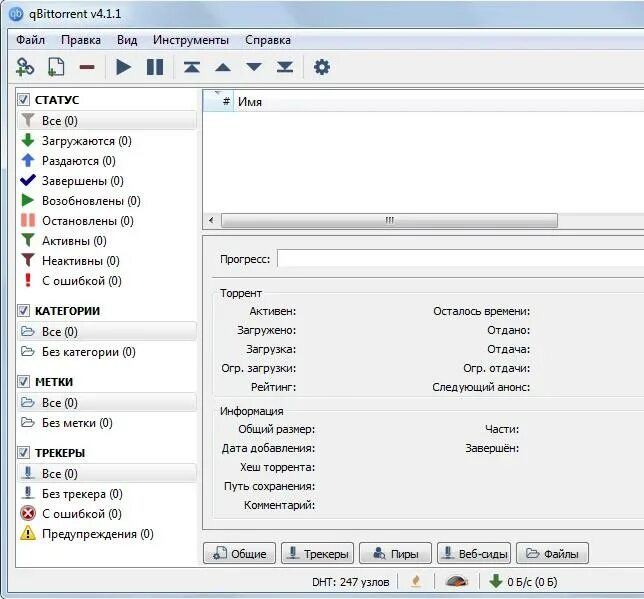Toggle alternative speed limits turtle icon

click(456, 581)
